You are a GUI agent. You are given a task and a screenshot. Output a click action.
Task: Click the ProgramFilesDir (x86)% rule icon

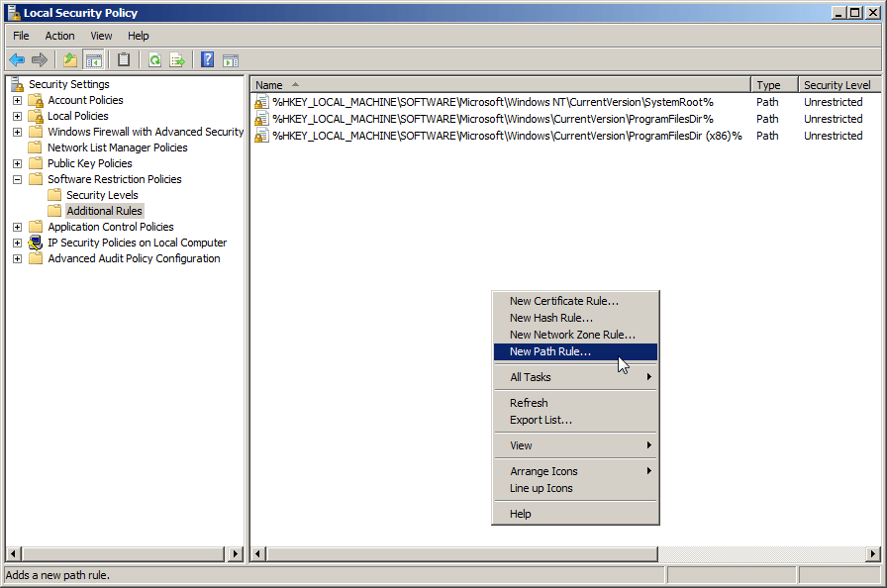coord(261,136)
